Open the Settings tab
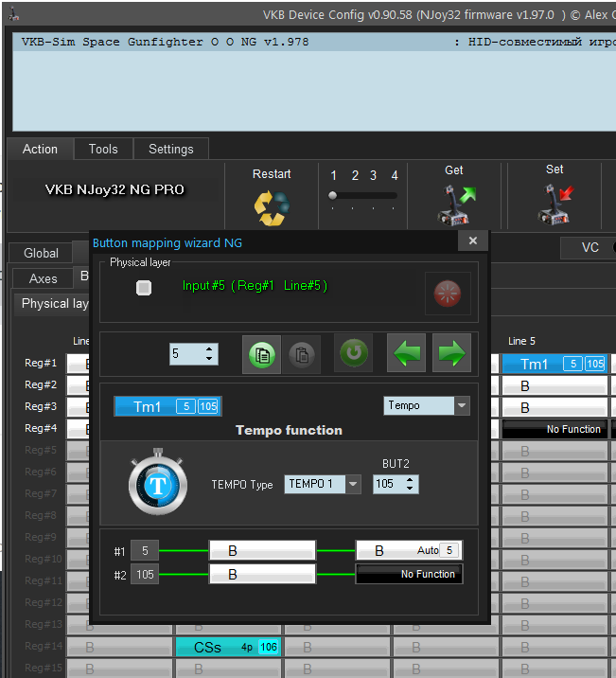The width and height of the screenshot is (616, 678). (x=171, y=150)
